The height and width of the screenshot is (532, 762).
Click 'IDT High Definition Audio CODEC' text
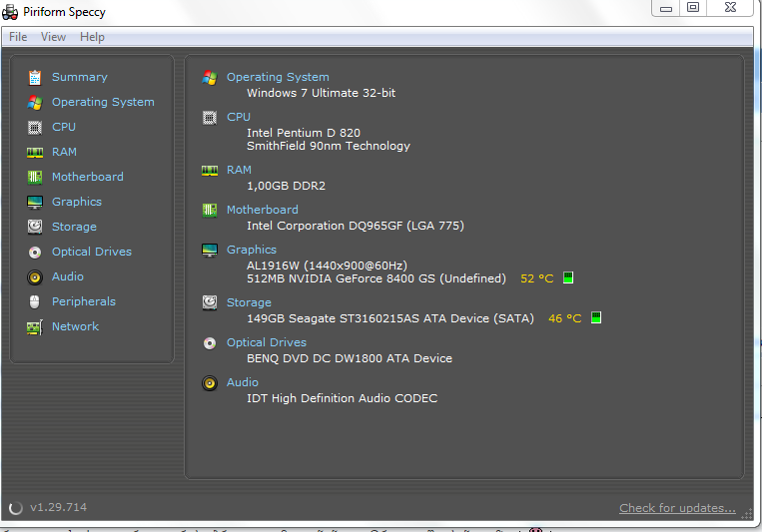pyautogui.click(x=343, y=398)
